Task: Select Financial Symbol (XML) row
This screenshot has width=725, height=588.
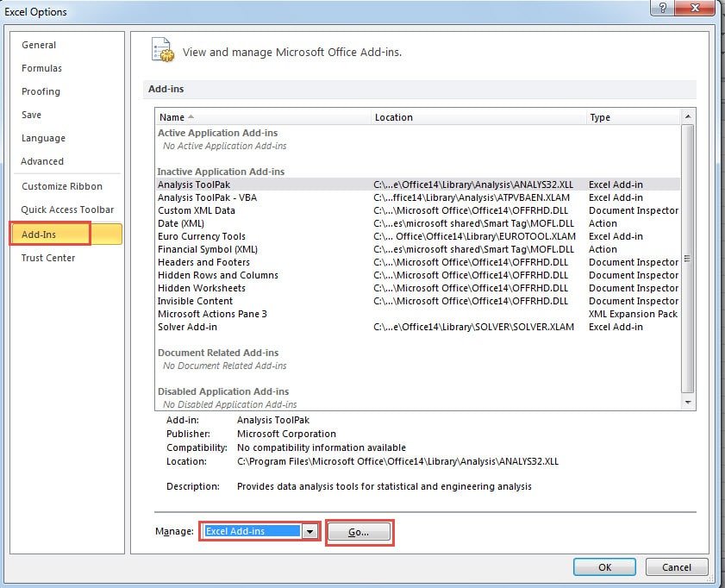Action: tap(418, 249)
